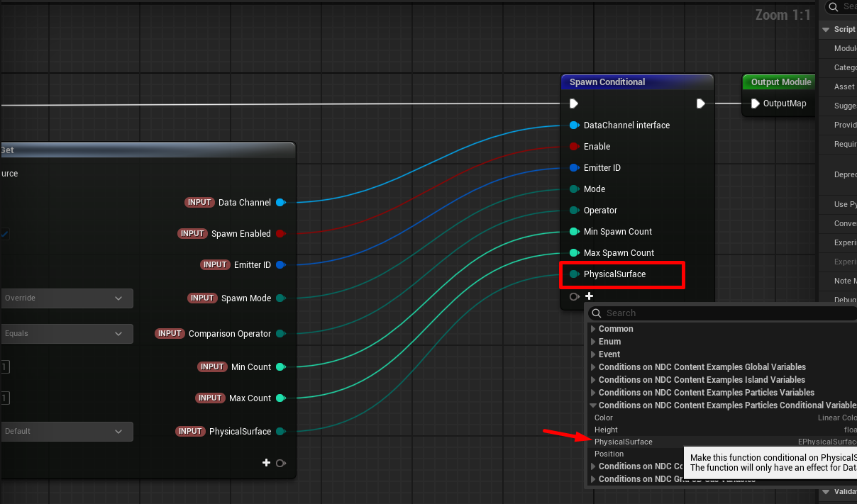Add a new pin to Spawn Conditional

589,296
